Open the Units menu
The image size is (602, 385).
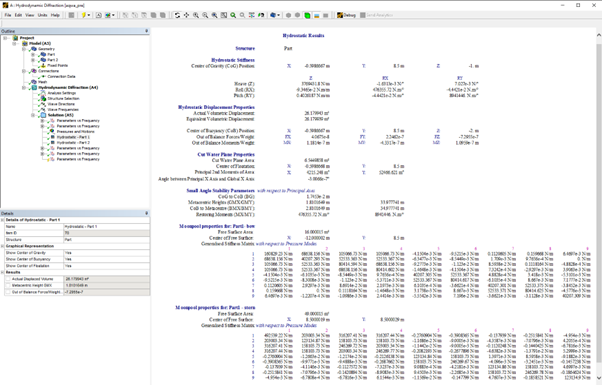pos(42,15)
